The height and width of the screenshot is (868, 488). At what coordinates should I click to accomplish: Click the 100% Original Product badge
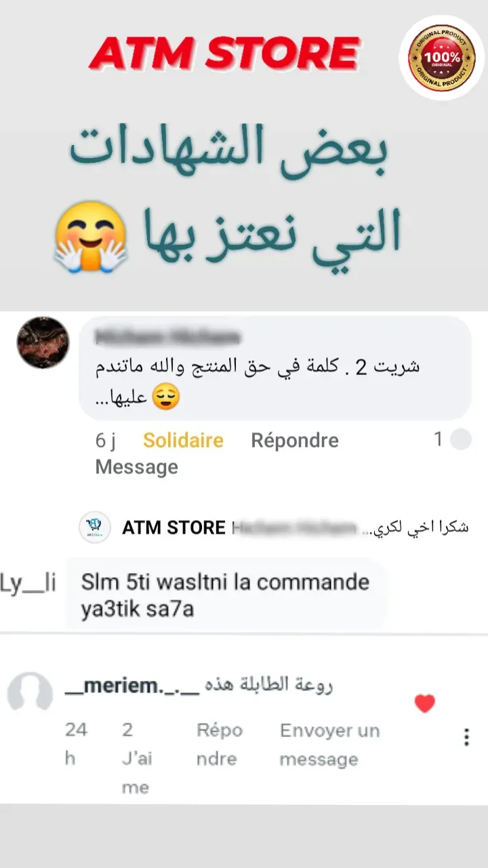(441, 58)
